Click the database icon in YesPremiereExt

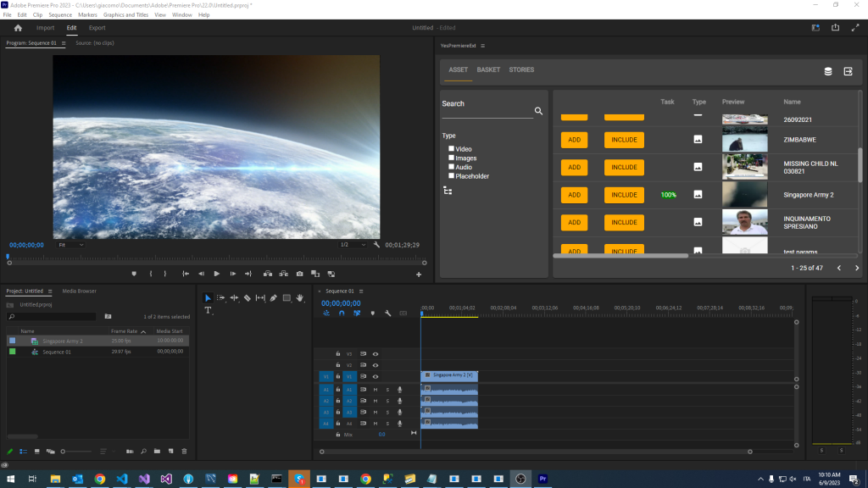828,71
